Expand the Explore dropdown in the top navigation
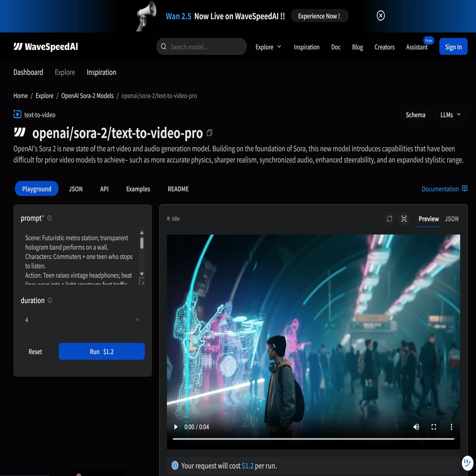Screen dimensions: 476x476 click(268, 47)
